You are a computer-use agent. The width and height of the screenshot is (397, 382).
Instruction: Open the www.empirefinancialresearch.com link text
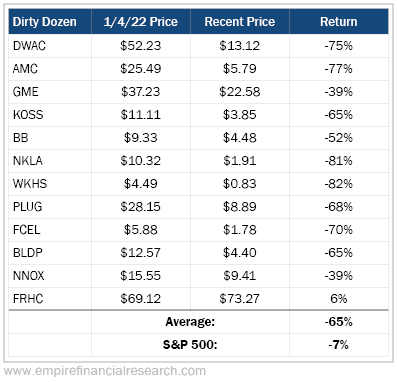point(105,371)
